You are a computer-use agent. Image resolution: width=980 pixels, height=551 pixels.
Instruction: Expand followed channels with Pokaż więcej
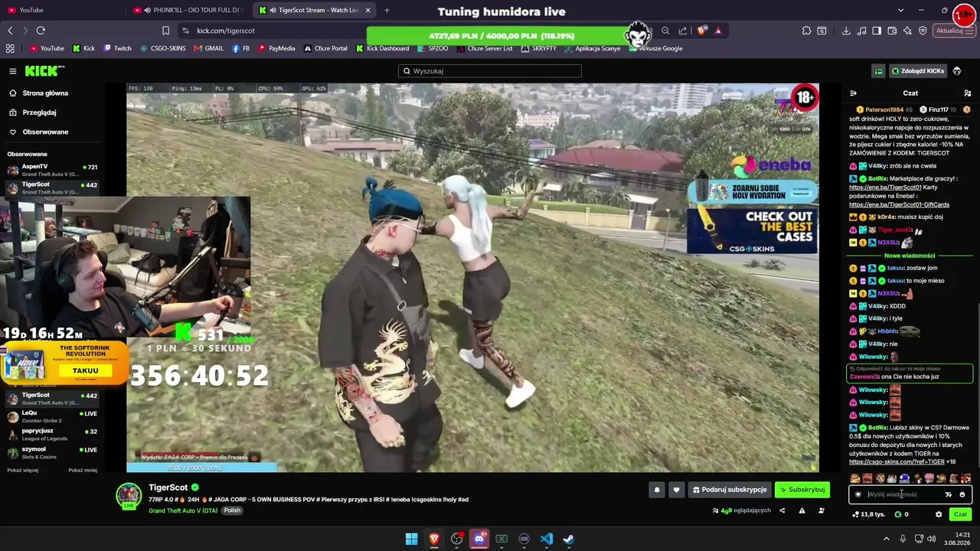23,470
